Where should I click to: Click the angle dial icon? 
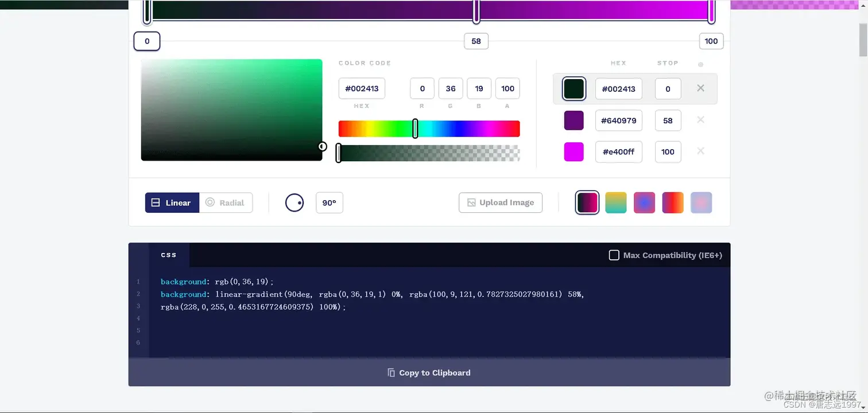tap(294, 202)
